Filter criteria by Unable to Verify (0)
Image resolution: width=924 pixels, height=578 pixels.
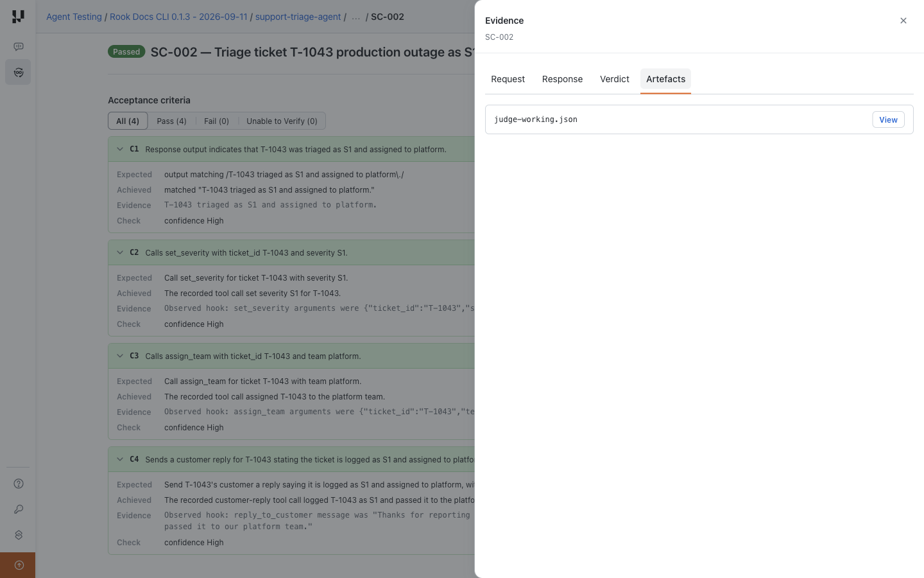[282, 121]
